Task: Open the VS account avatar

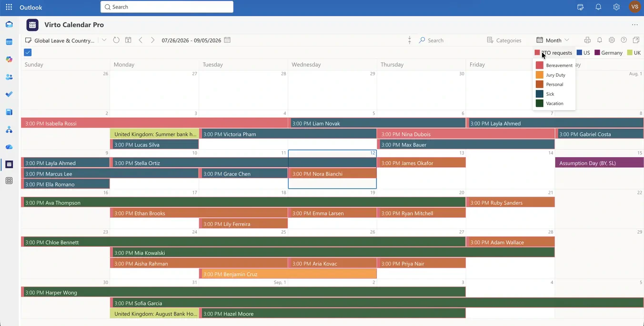Action: [x=634, y=7]
